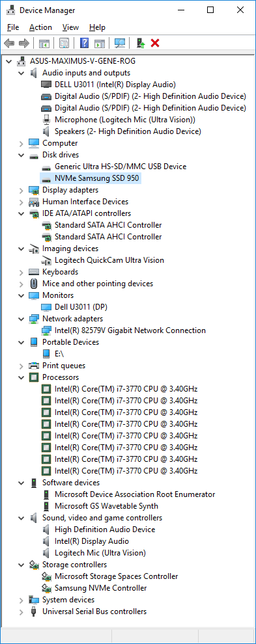Collapse the Disk drives chevron
This screenshot has height=644, width=256.
[21, 155]
